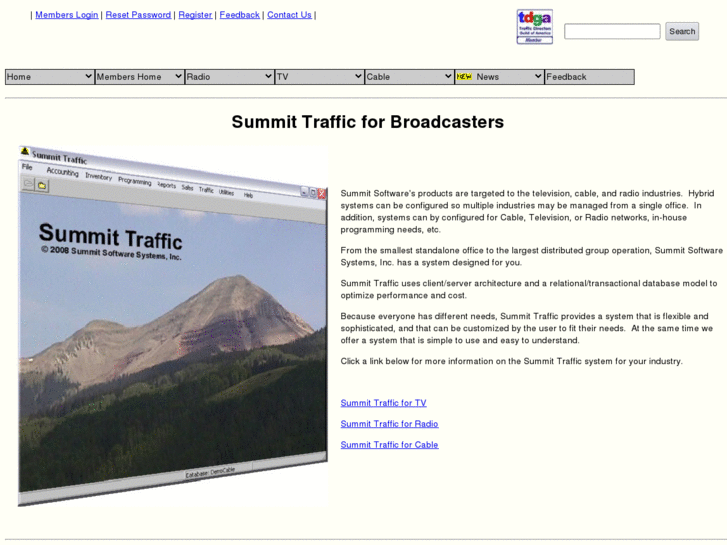Go to the Register link
727x545 pixels.
click(195, 15)
